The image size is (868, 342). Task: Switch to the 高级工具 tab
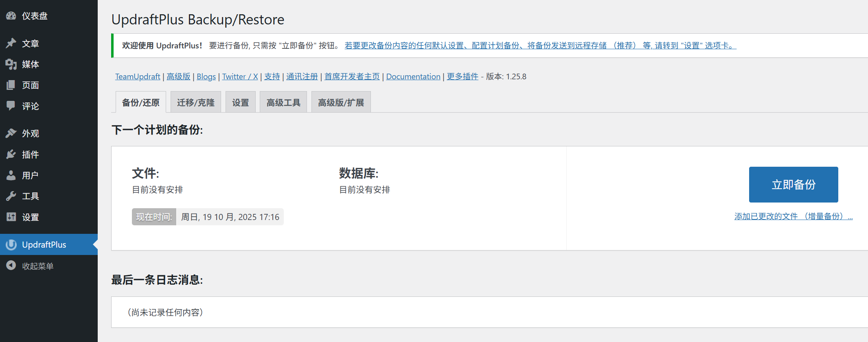tap(283, 102)
